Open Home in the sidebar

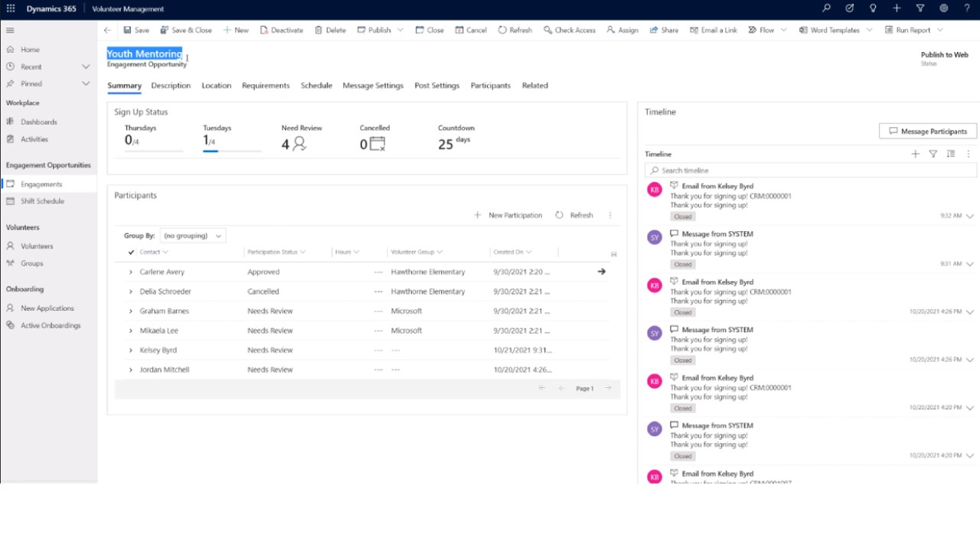30,50
